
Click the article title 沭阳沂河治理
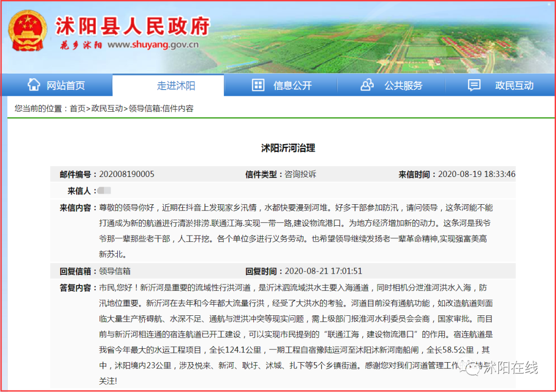[x=288, y=148]
